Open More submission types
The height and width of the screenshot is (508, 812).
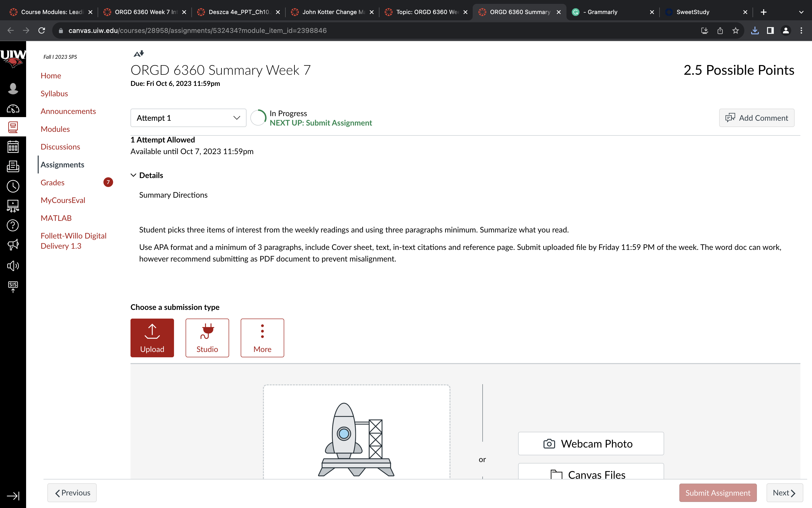262,338
